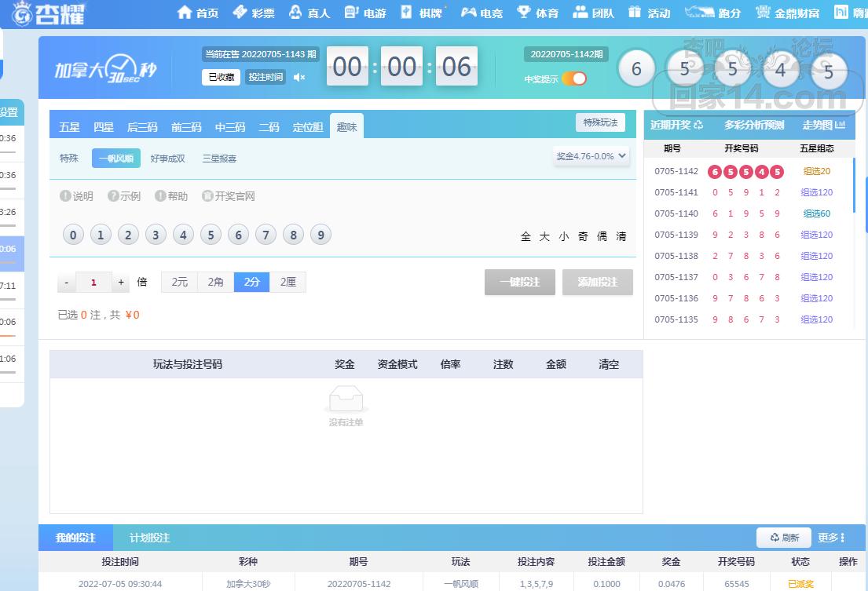Click the refresh icon beside 近期开奖
868x591 pixels.
pos(698,125)
